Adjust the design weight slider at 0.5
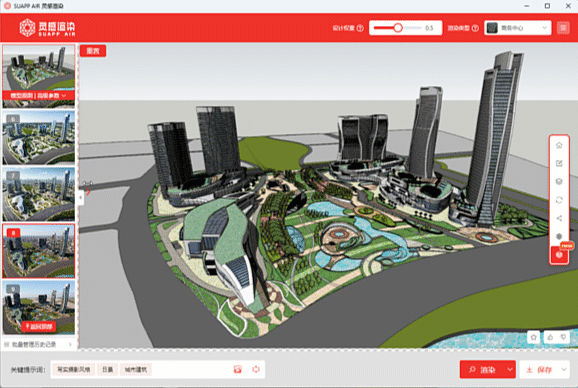The height and width of the screenshot is (388, 578). pyautogui.click(x=398, y=28)
